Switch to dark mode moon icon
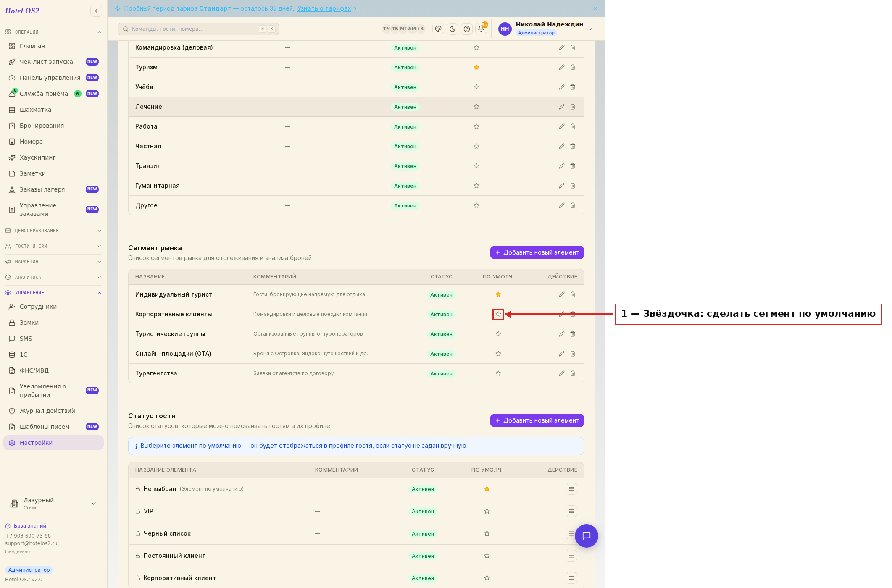The width and height of the screenshot is (892, 588). point(453,29)
